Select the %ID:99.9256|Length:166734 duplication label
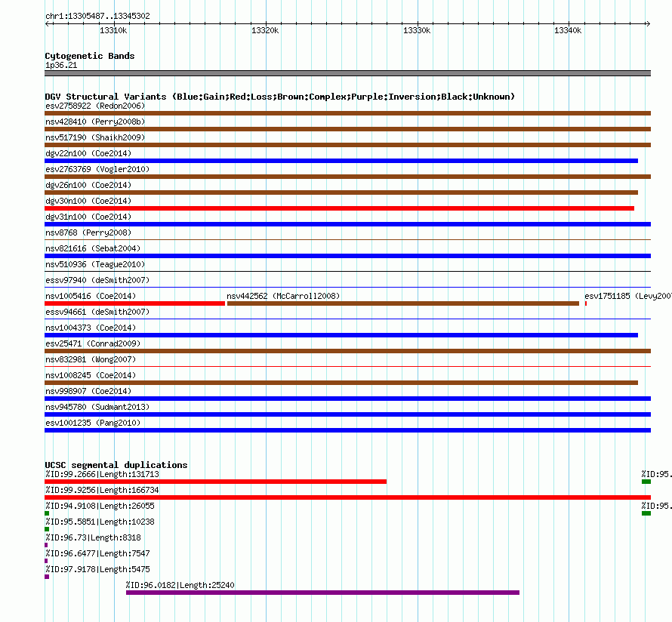This screenshot has width=672, height=622. [102, 490]
